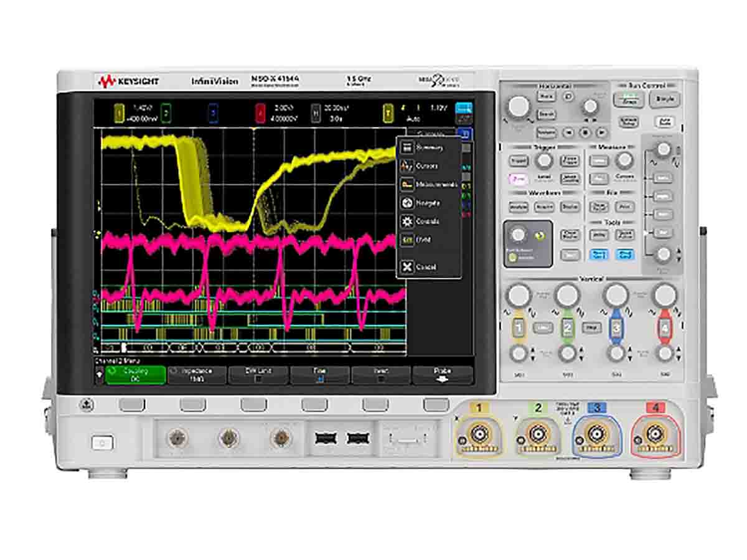Click the Utility key

[599, 235]
